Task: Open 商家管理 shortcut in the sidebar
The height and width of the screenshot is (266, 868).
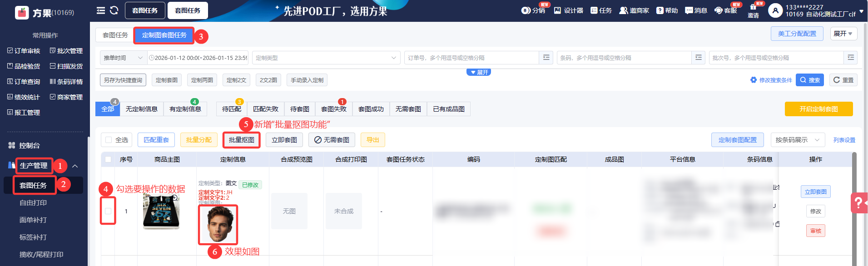Action: point(66,97)
